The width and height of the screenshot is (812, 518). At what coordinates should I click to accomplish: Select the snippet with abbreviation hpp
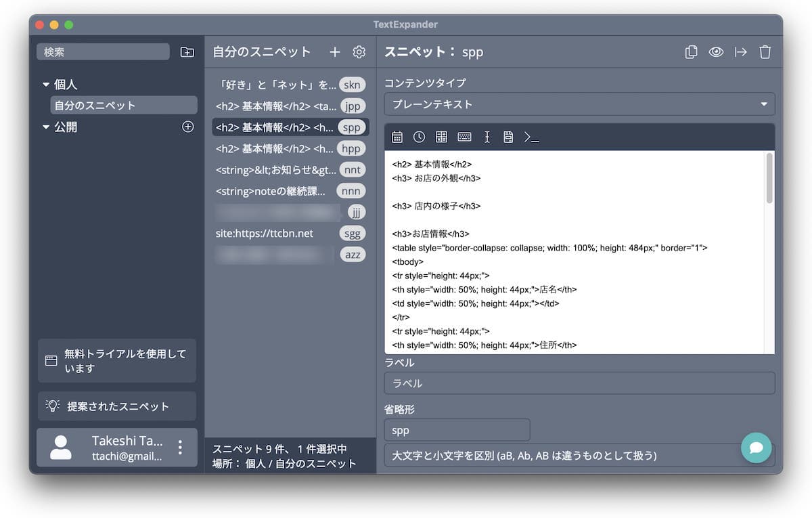point(290,148)
